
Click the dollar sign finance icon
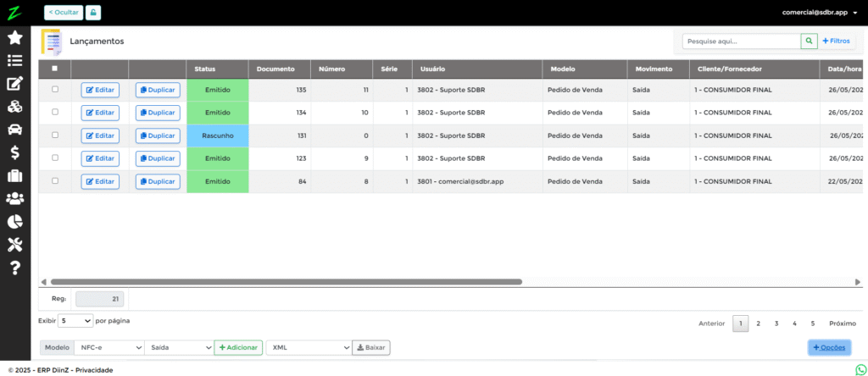coord(14,152)
